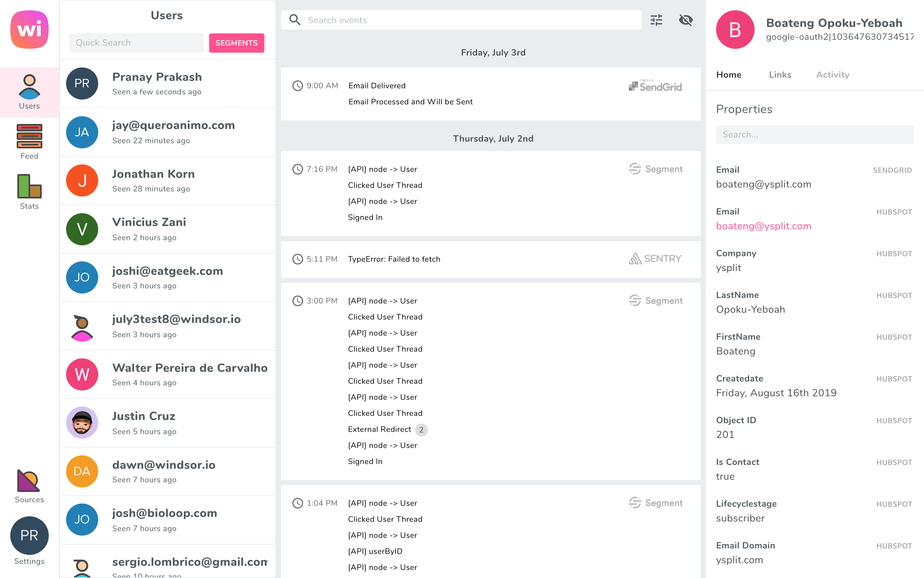Click the JA avatar for jay@queroanimo.com
The image size is (924, 578).
(x=82, y=132)
